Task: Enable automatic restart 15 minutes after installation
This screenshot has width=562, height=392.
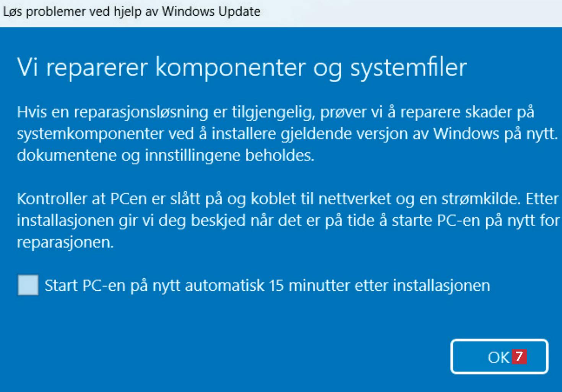Action: coord(28,285)
